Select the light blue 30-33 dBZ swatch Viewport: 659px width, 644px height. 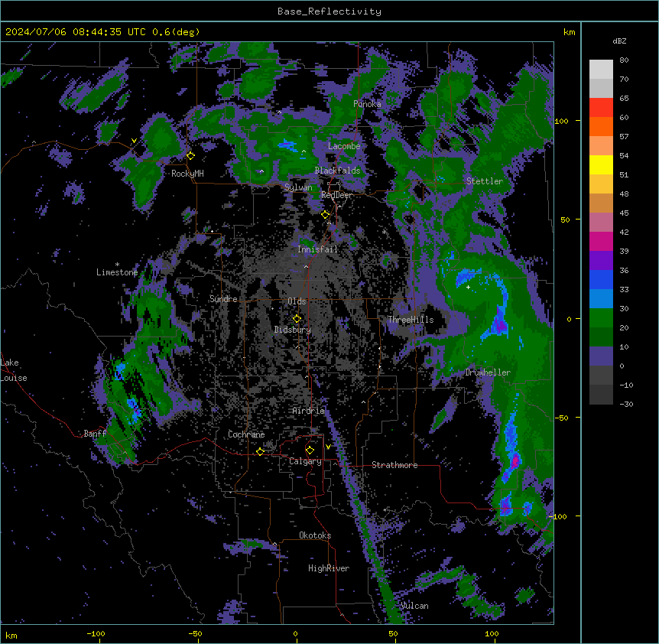pos(601,299)
